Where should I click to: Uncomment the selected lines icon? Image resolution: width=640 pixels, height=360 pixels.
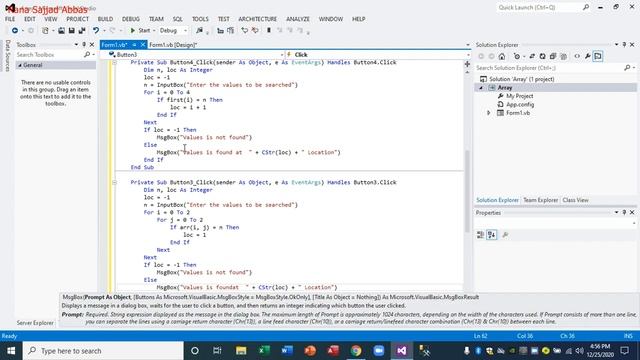255,31
